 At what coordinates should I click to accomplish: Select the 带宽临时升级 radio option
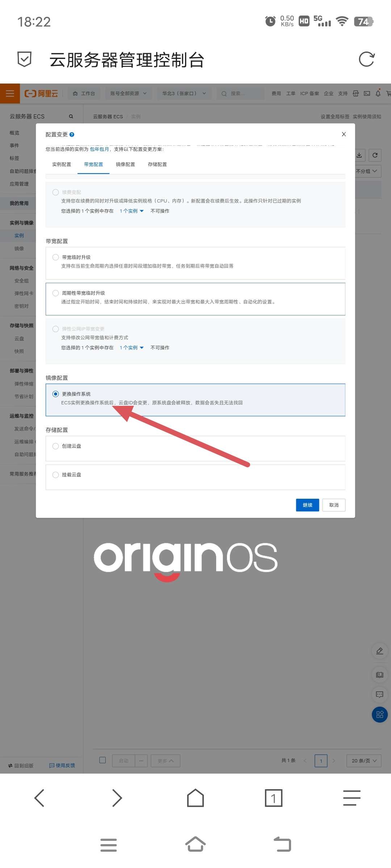click(x=55, y=257)
